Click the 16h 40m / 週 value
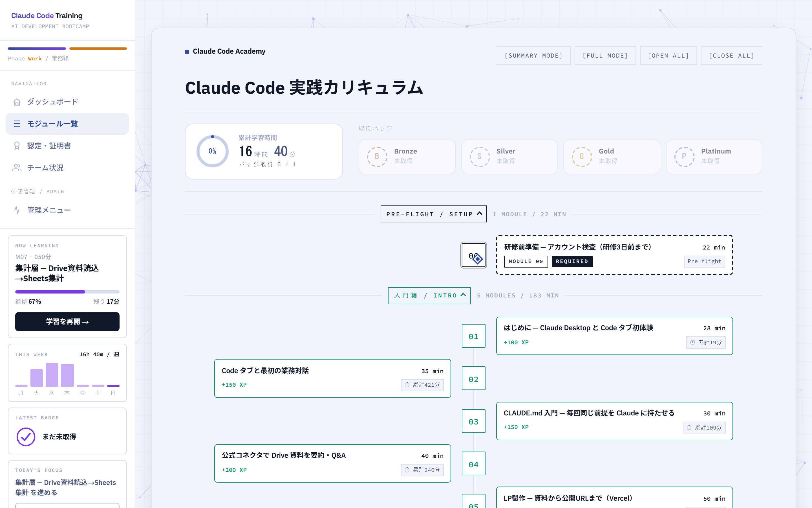Screen dimensions: 812x508 coord(99,354)
